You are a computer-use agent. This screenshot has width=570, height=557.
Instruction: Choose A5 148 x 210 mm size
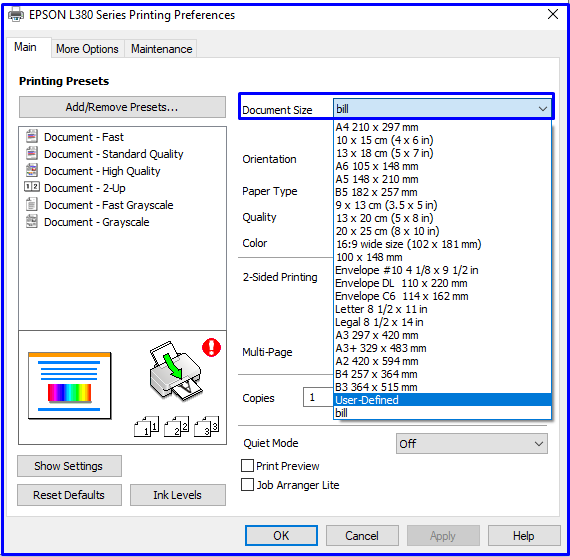click(x=442, y=179)
